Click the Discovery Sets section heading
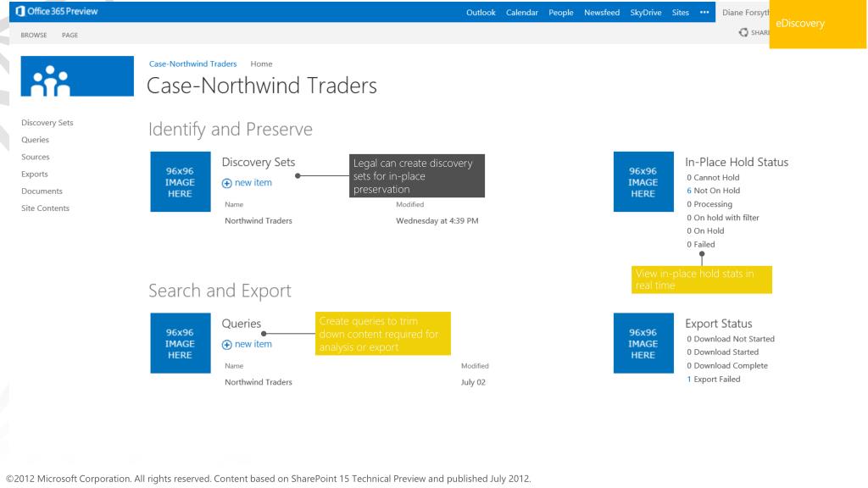The width and height of the screenshot is (868, 488). (x=259, y=162)
